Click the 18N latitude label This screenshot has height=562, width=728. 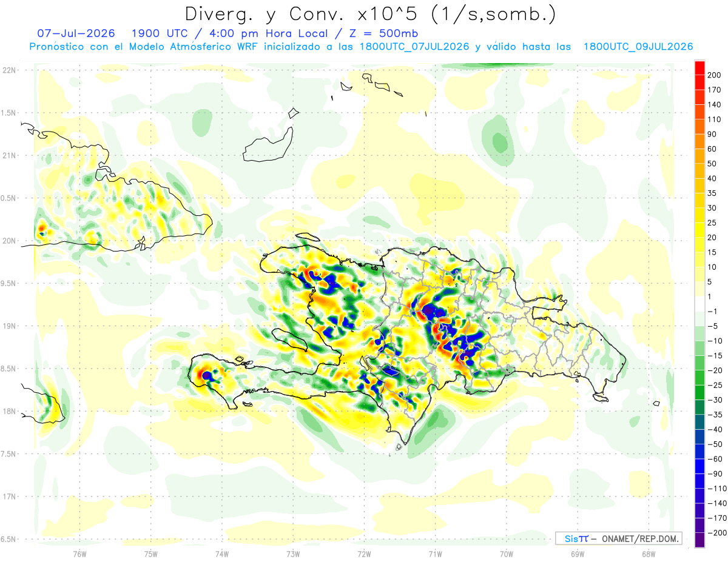click(8, 411)
